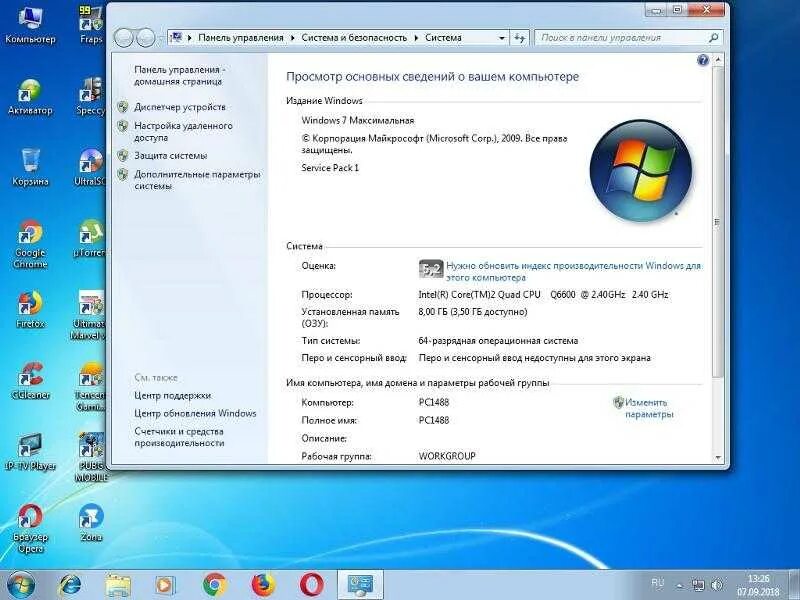The height and width of the screenshot is (600, 800).
Task: Open Центр обновления Windows link
Action: (195, 413)
